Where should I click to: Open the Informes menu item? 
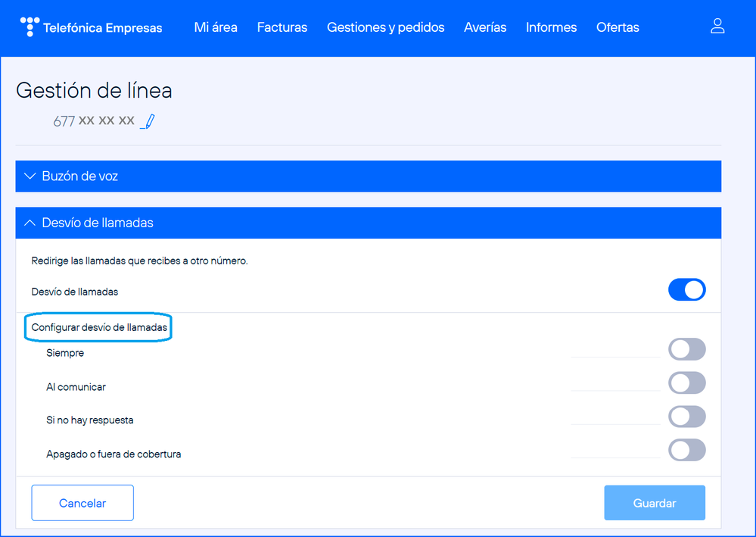[551, 27]
